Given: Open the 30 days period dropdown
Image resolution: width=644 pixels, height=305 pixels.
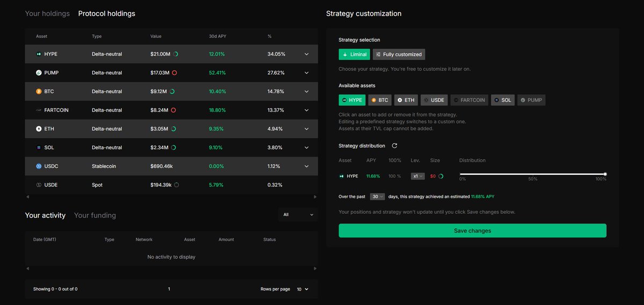Looking at the screenshot, I should pyautogui.click(x=377, y=197).
